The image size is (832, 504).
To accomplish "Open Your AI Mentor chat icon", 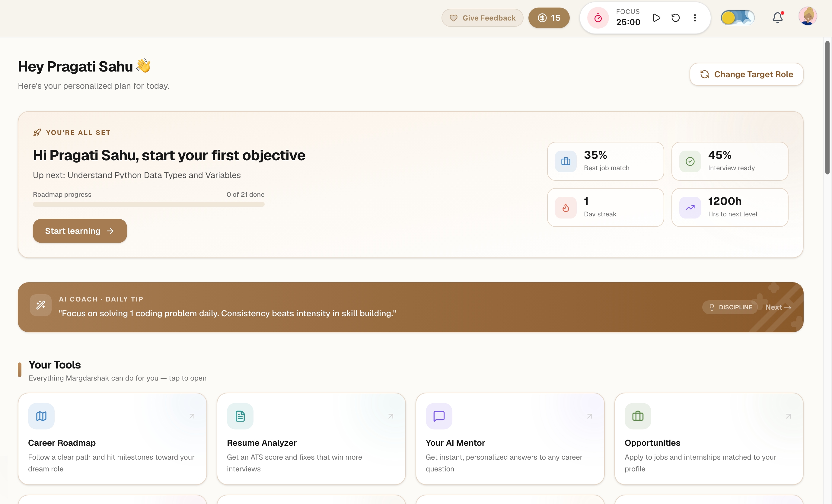I will [439, 416].
